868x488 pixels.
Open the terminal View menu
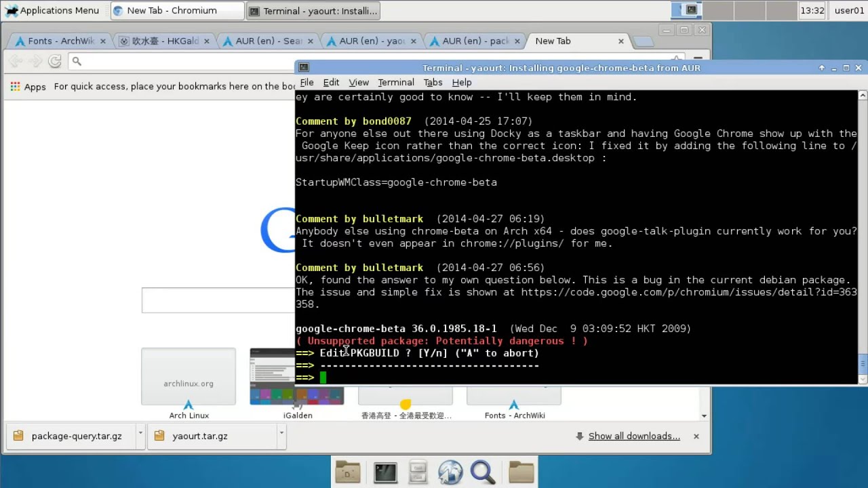359,82
